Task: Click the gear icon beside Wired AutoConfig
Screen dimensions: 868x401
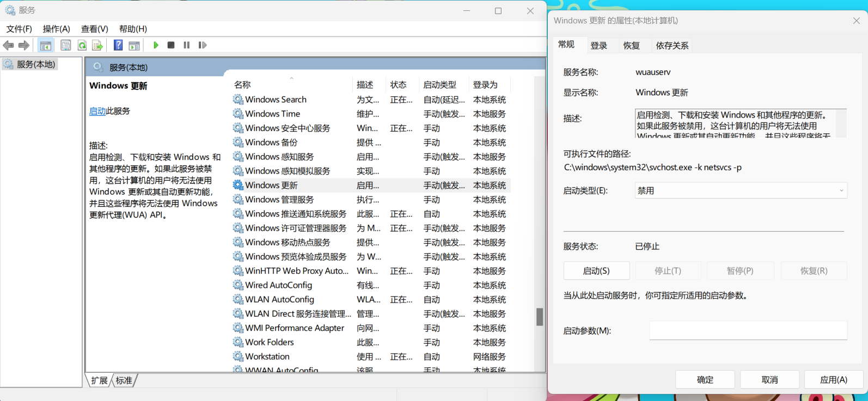Action: point(238,285)
